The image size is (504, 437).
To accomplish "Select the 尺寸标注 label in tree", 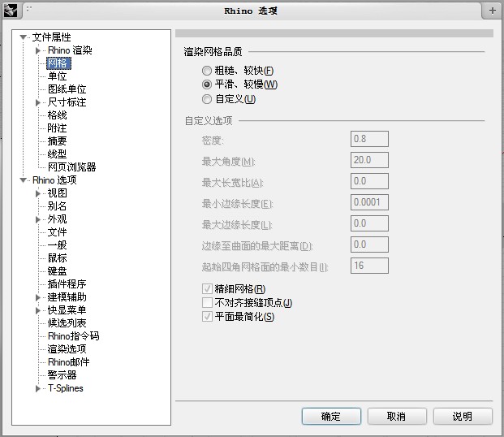I will point(67,102).
